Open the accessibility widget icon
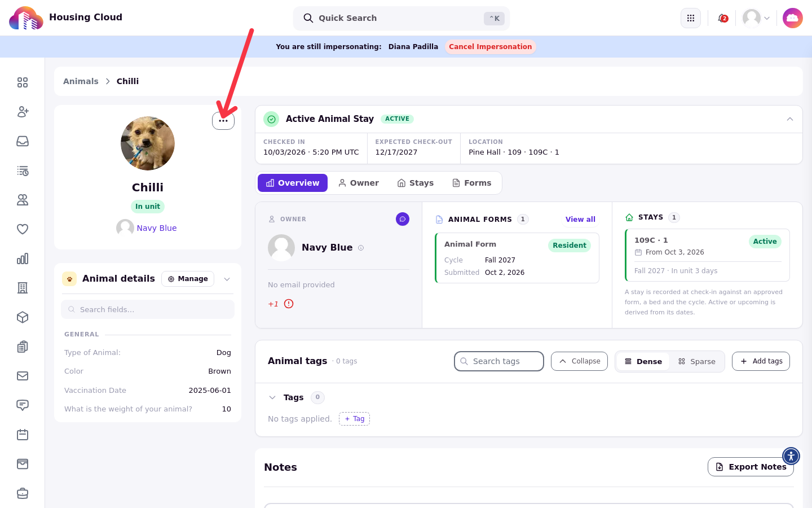 (x=791, y=456)
